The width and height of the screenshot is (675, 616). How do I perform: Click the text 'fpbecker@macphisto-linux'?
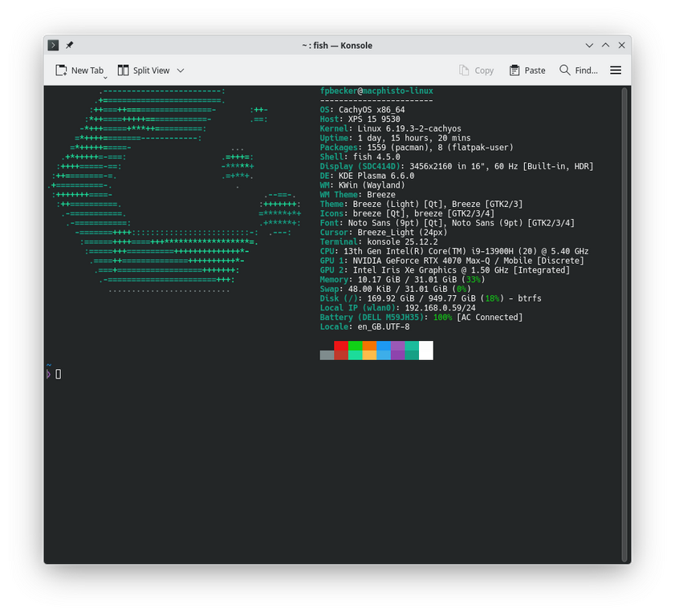coord(376,91)
